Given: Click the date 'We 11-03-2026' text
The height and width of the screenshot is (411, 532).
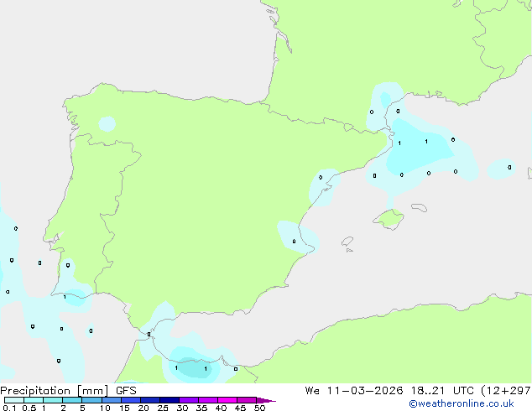Looking at the screenshot, I should [354, 391].
